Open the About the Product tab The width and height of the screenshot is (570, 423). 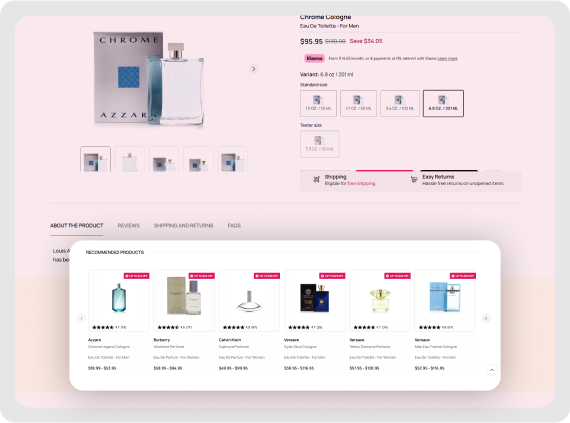(77, 226)
